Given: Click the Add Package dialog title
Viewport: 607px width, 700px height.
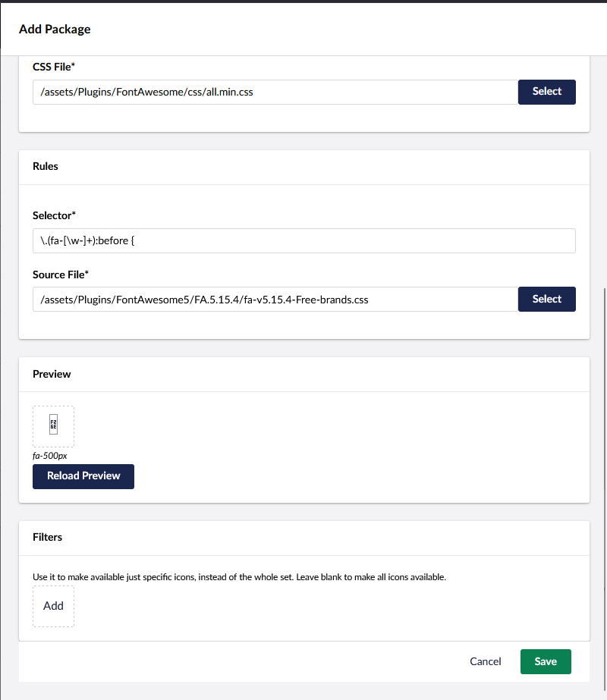Looking at the screenshot, I should pyautogui.click(x=55, y=30).
